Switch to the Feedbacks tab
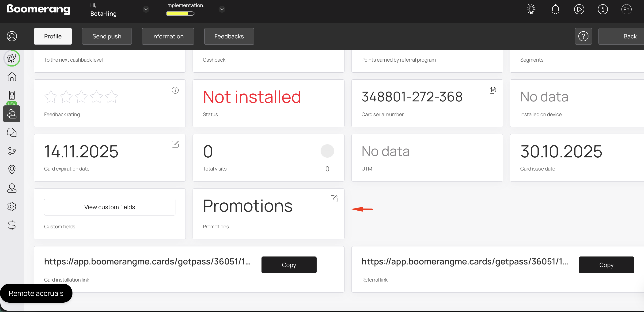 [x=229, y=37]
